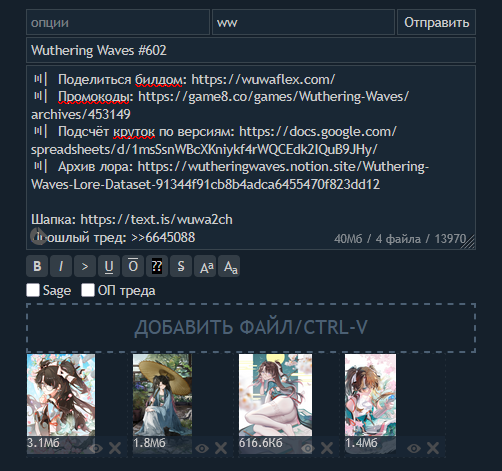Toggle eye icon on 616.6Кб image
This screenshot has width=502, height=471.
[308, 448]
